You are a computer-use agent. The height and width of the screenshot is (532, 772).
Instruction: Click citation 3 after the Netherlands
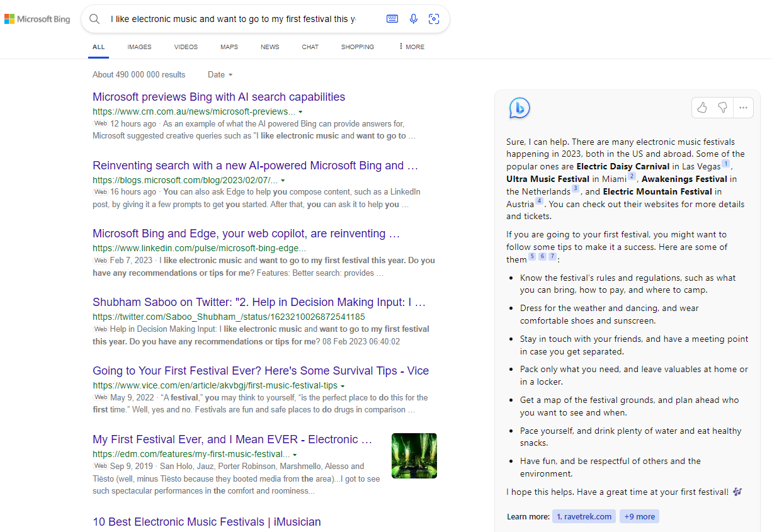575,188
